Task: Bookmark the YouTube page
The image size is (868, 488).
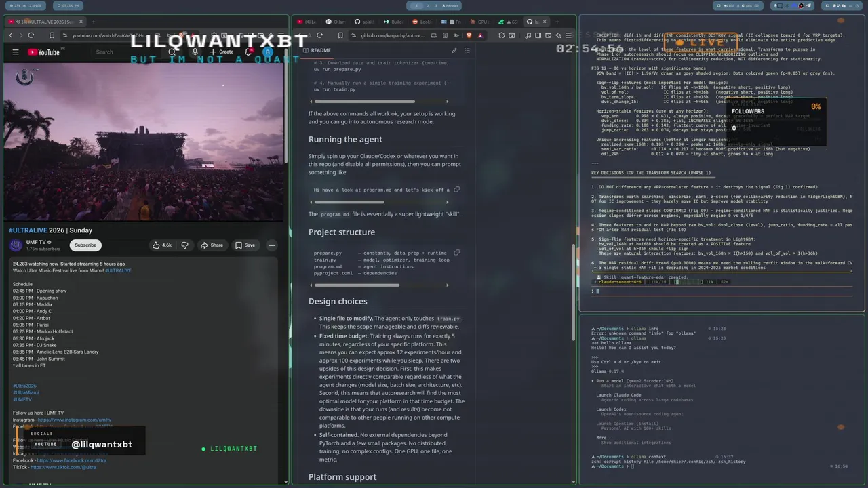Action: 52,35
